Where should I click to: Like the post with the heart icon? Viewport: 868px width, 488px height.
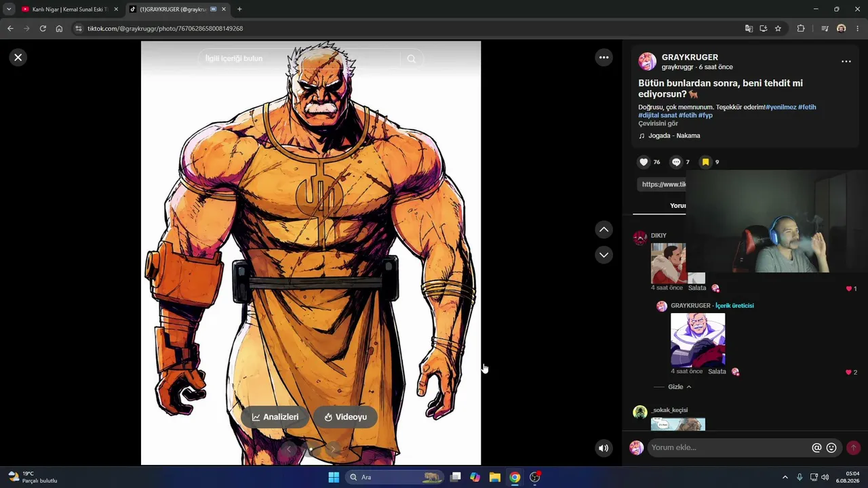tap(644, 162)
